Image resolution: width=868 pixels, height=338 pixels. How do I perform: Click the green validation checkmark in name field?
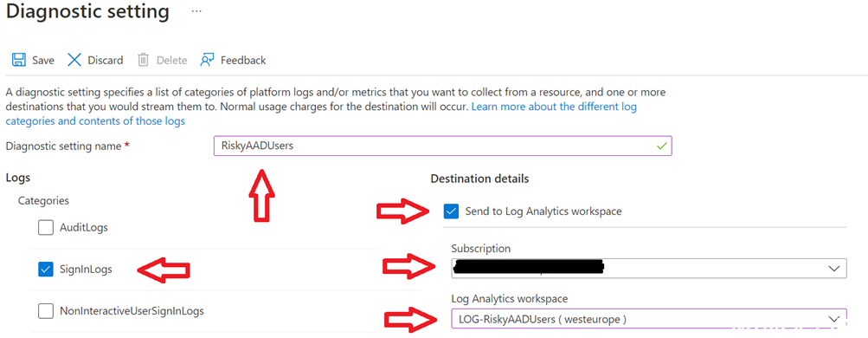click(661, 146)
